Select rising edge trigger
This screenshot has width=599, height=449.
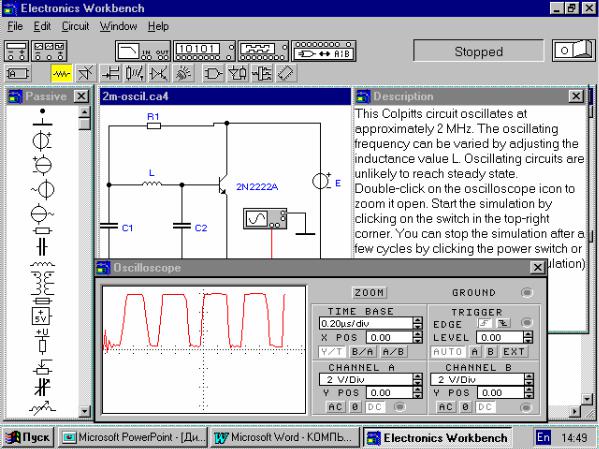point(485,323)
